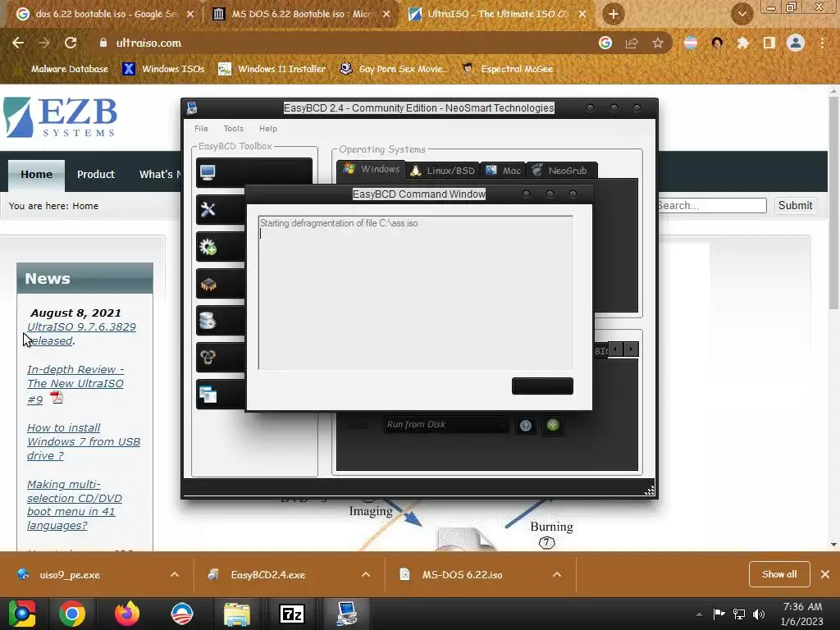Click the network icon in system tray

tap(739, 614)
